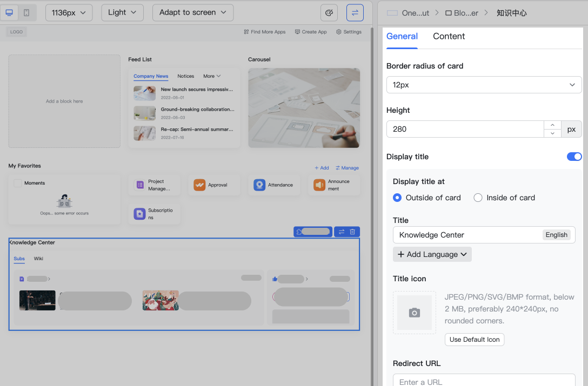Switch to mobile preview mode
The image size is (588, 386).
point(26,13)
